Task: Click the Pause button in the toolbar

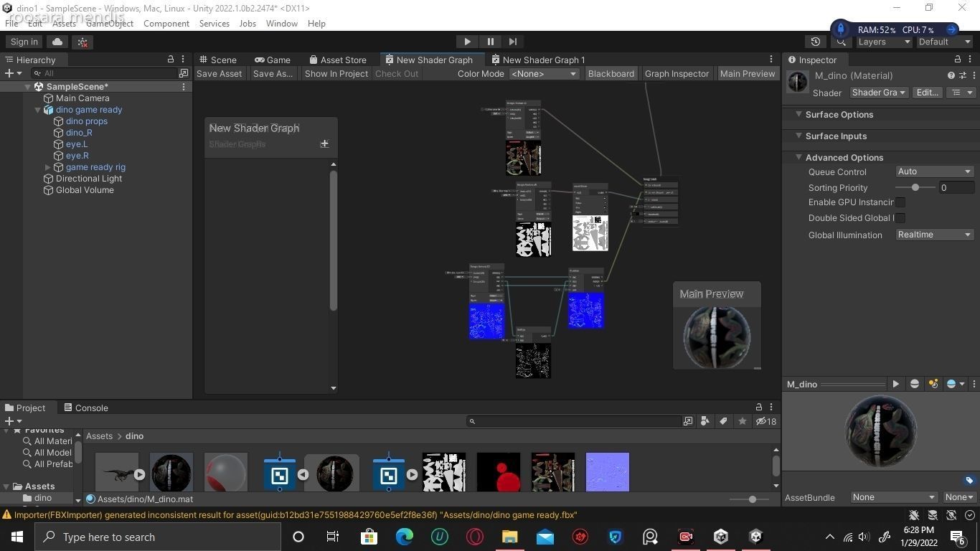Action: 490,42
